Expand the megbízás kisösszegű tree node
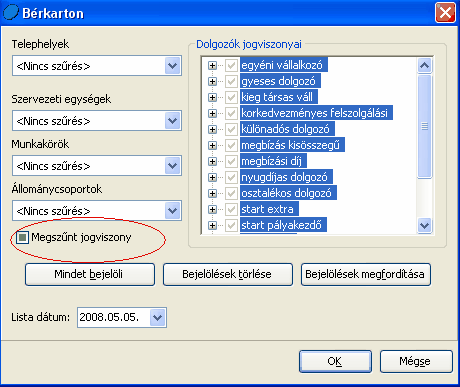 (x=212, y=145)
